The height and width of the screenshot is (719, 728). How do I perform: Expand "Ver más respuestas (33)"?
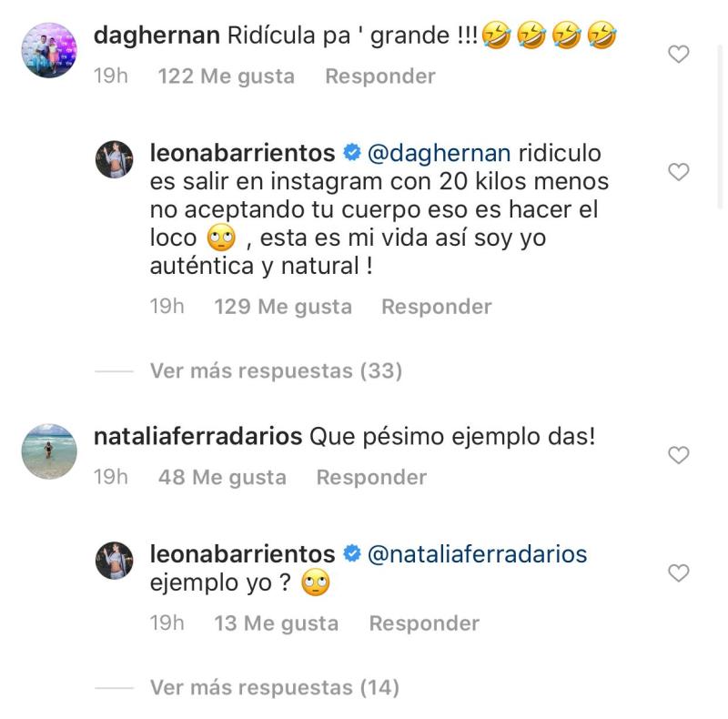click(x=275, y=371)
